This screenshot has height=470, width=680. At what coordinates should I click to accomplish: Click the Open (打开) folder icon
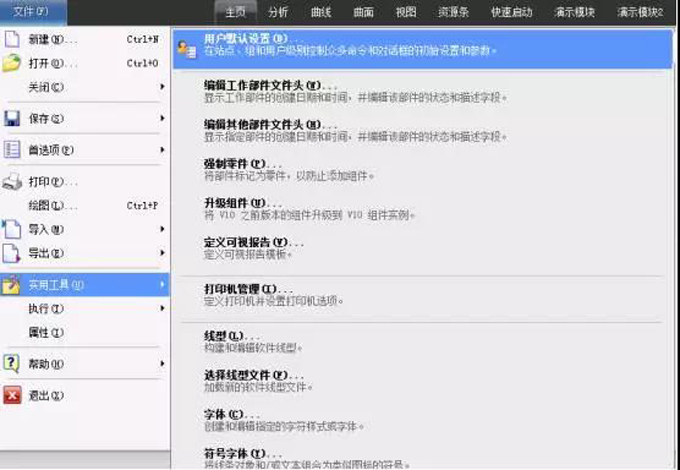(12, 63)
